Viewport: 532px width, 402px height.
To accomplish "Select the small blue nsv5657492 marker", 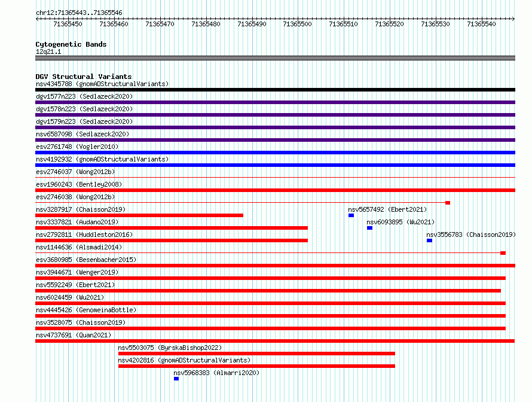I will (x=351, y=215).
